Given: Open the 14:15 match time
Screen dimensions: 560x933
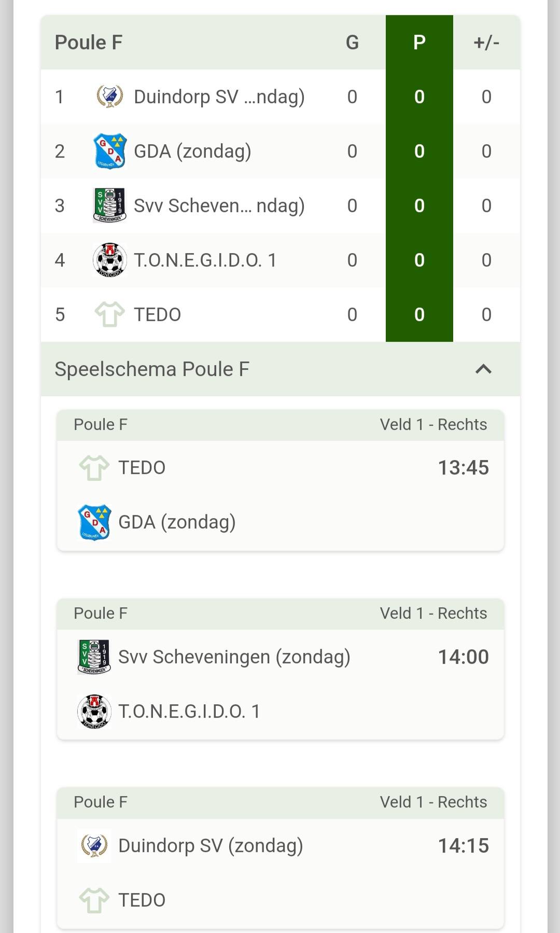Looking at the screenshot, I should (463, 845).
